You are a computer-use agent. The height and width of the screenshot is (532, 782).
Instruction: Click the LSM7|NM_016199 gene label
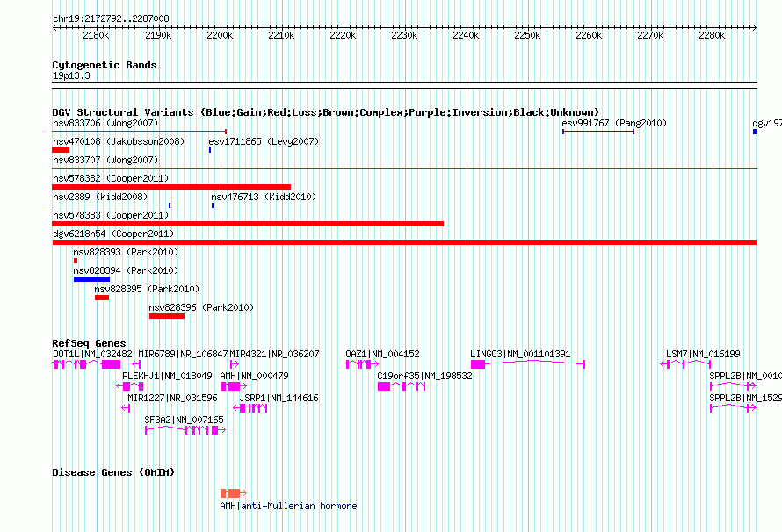[703, 354]
